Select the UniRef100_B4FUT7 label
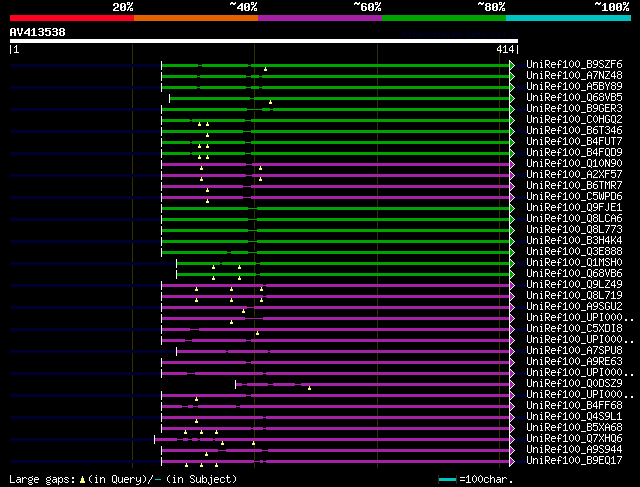The height and width of the screenshot is (487, 640). [574, 142]
